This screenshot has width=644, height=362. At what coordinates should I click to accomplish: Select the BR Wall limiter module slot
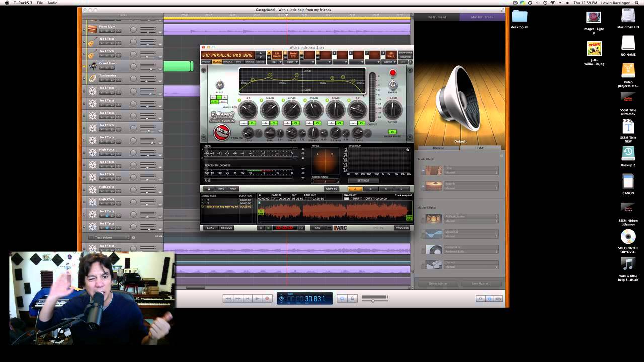pyautogui.click(x=391, y=55)
